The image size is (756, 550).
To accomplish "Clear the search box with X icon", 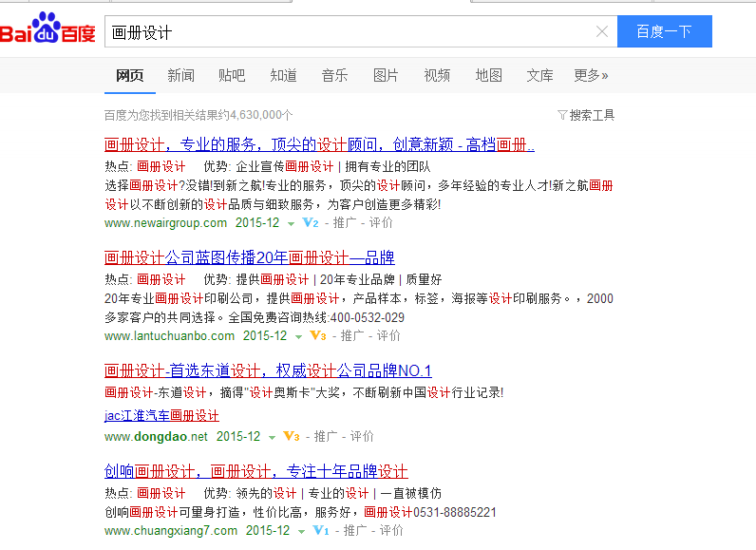I will click(x=601, y=31).
